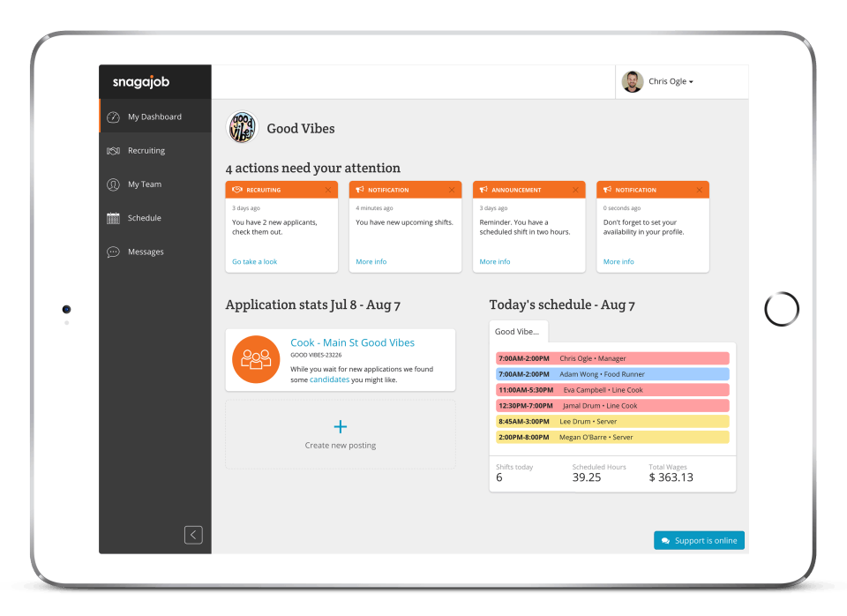The width and height of the screenshot is (847, 616).
Task: Click the tablet home button
Action: tap(782, 309)
